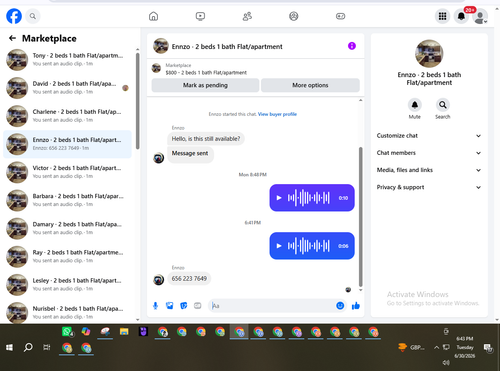Play the 0:06 audio clip
This screenshot has width=500, height=371.
coord(279,246)
